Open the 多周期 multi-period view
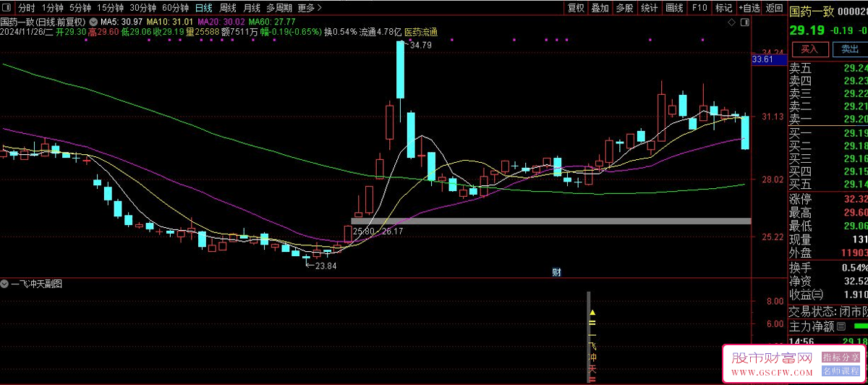Image resolution: width=868 pixels, height=385 pixels. pyautogui.click(x=279, y=8)
